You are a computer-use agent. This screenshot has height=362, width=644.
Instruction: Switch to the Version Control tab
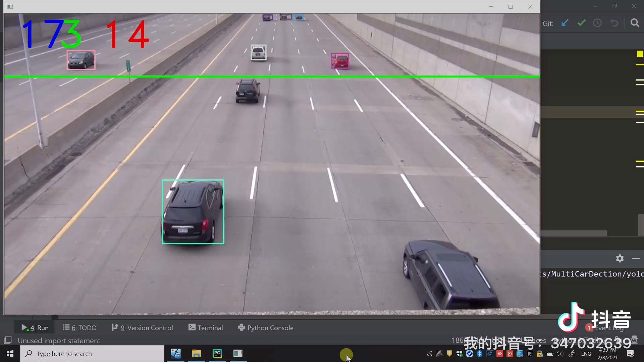pos(143,328)
